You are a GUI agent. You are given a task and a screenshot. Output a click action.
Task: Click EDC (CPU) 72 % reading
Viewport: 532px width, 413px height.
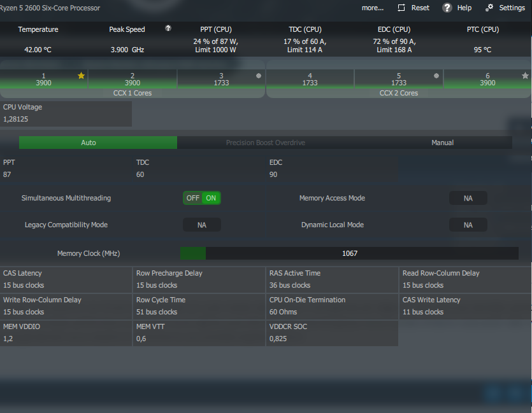click(x=394, y=45)
